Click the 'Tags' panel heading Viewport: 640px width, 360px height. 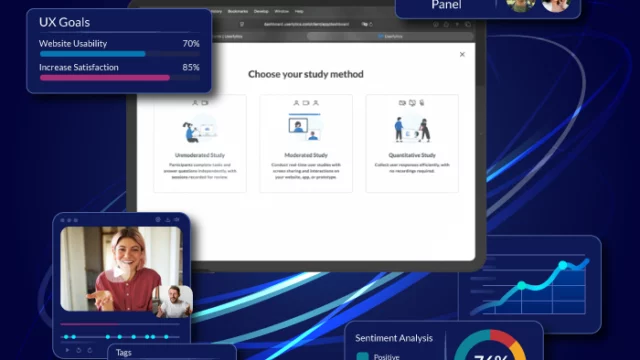click(x=124, y=352)
